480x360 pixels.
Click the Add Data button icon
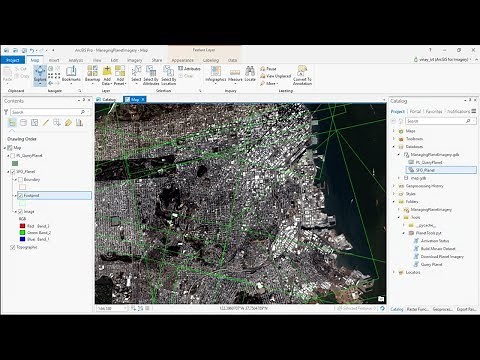pos(107,71)
